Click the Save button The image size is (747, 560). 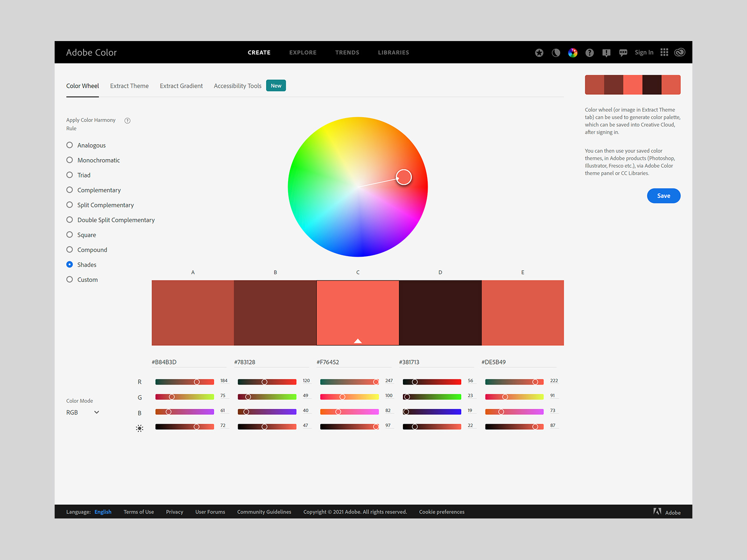[663, 196]
